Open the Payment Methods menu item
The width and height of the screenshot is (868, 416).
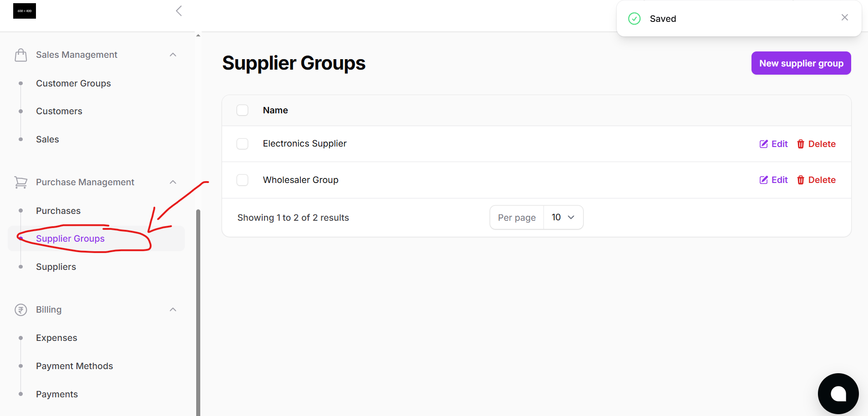click(74, 365)
